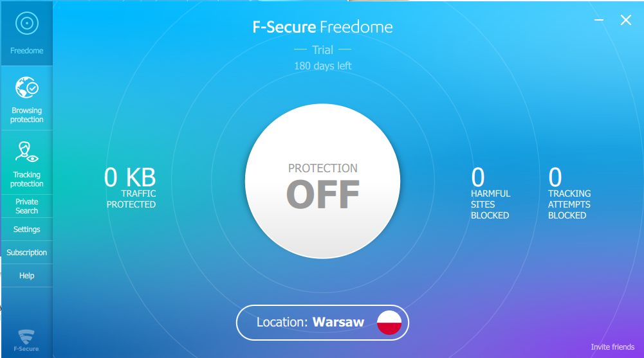Open the Help section
Viewport: 644px width, 358px height.
tap(26, 276)
